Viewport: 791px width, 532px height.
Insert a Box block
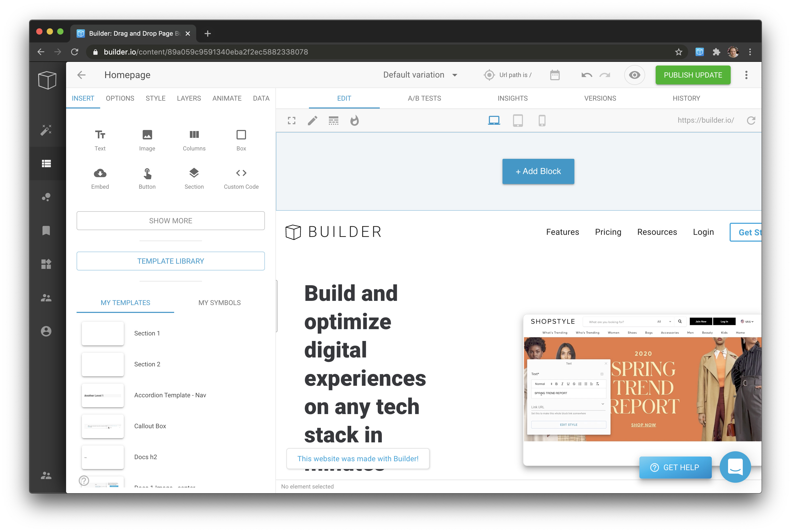pyautogui.click(x=241, y=140)
